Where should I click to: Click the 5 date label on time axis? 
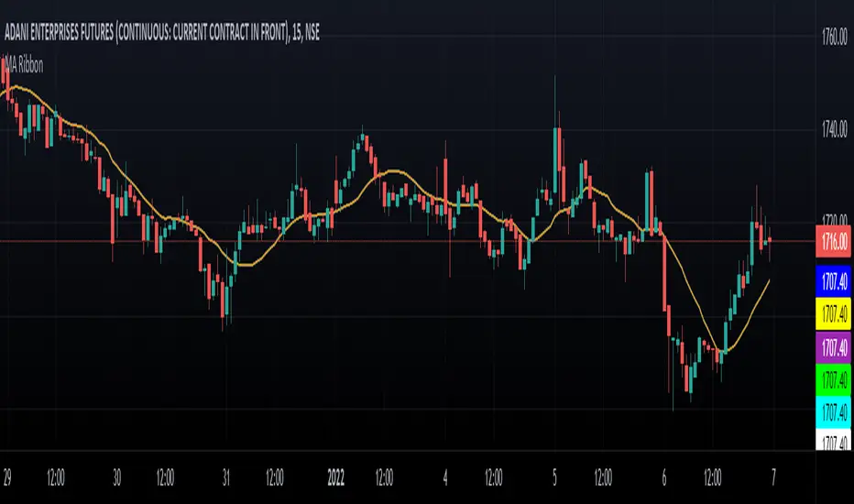(555, 477)
